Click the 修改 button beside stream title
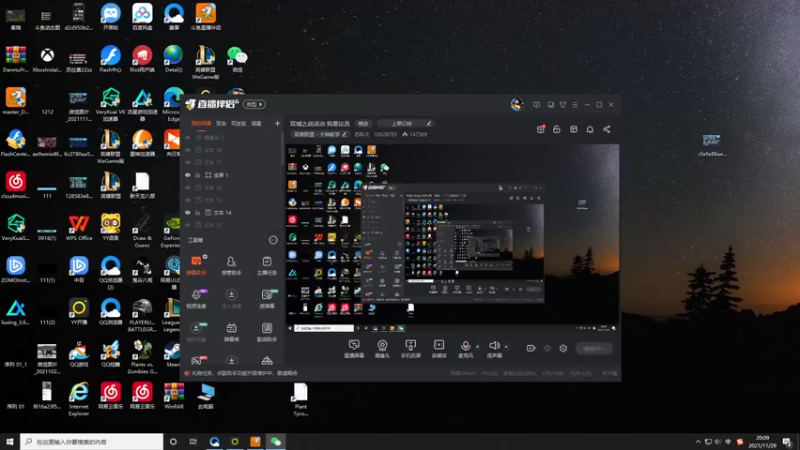 pyautogui.click(x=363, y=123)
